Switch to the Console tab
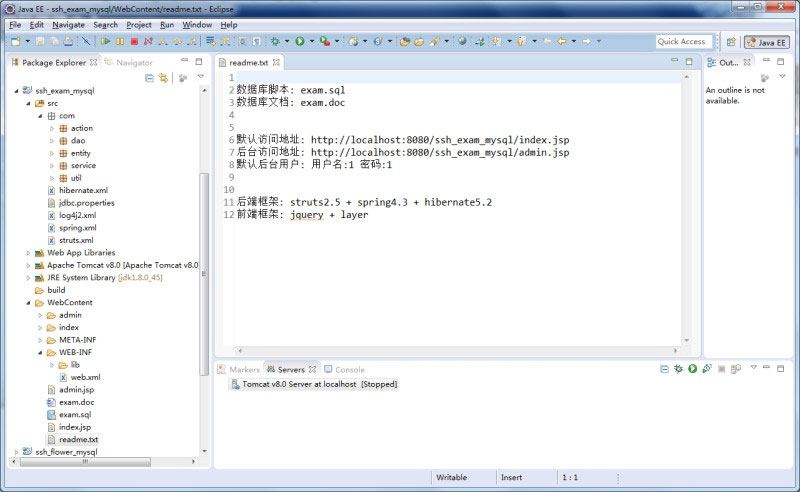The image size is (800, 492). [349, 370]
